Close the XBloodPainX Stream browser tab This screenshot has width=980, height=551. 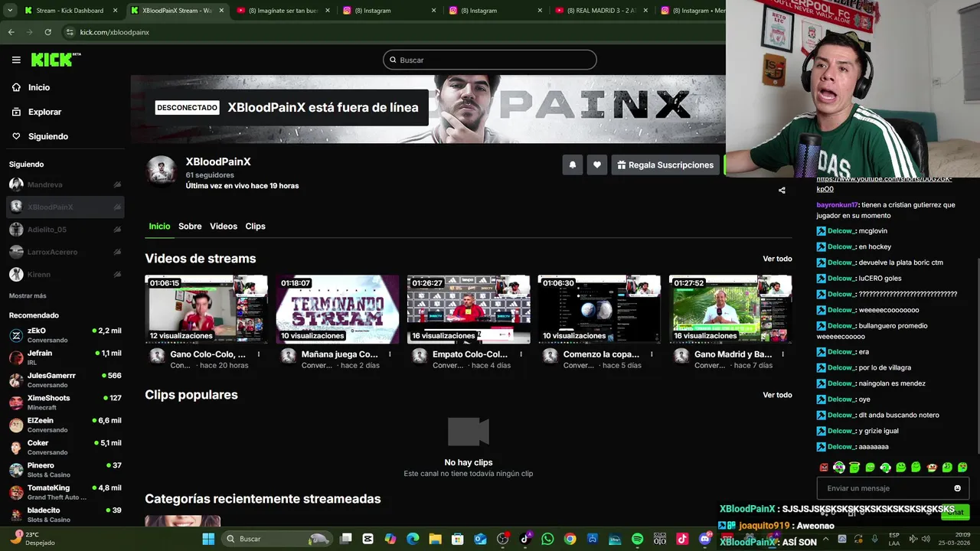[222, 11]
